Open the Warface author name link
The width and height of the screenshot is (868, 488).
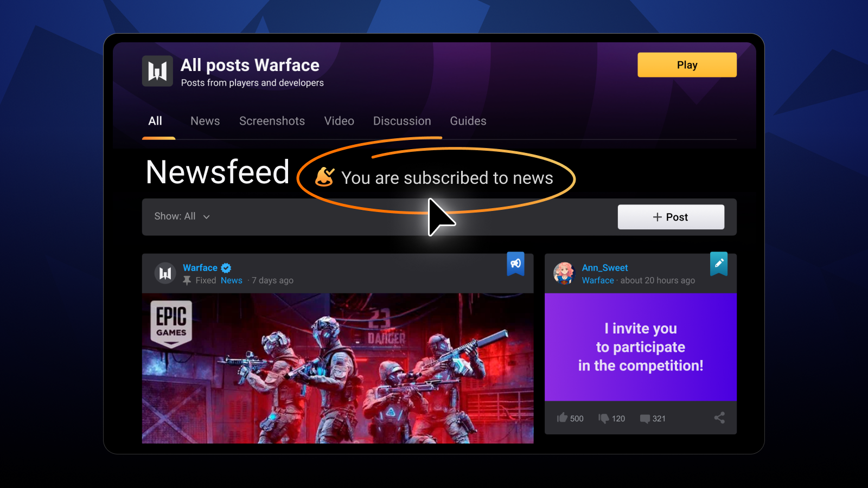200,267
